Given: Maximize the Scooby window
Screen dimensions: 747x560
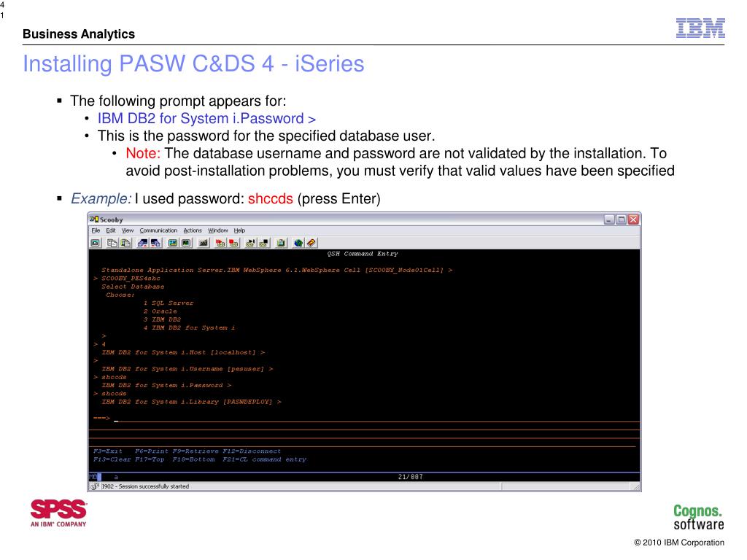Looking at the screenshot, I should (x=622, y=219).
